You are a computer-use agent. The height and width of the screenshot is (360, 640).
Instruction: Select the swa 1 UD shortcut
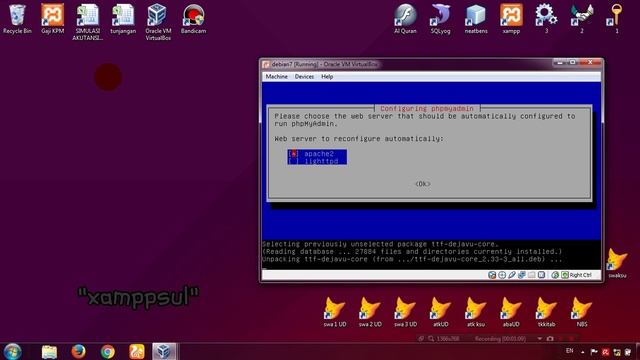pyautogui.click(x=335, y=312)
